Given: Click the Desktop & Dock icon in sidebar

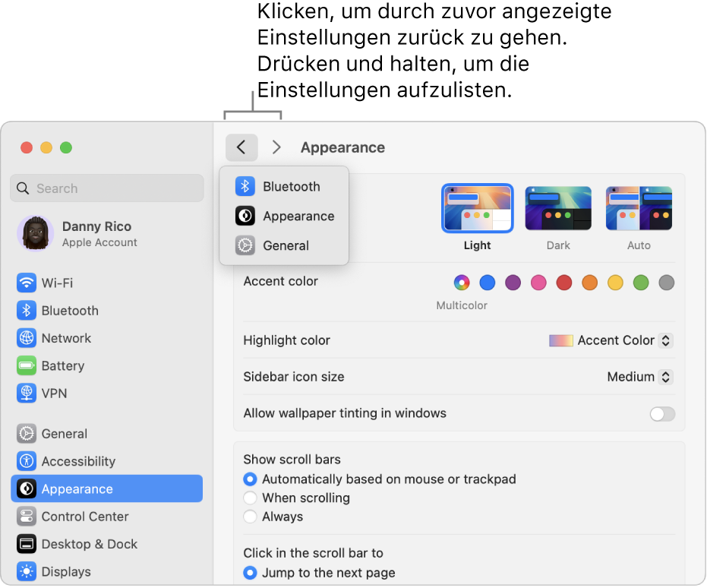Looking at the screenshot, I should click(x=27, y=544).
